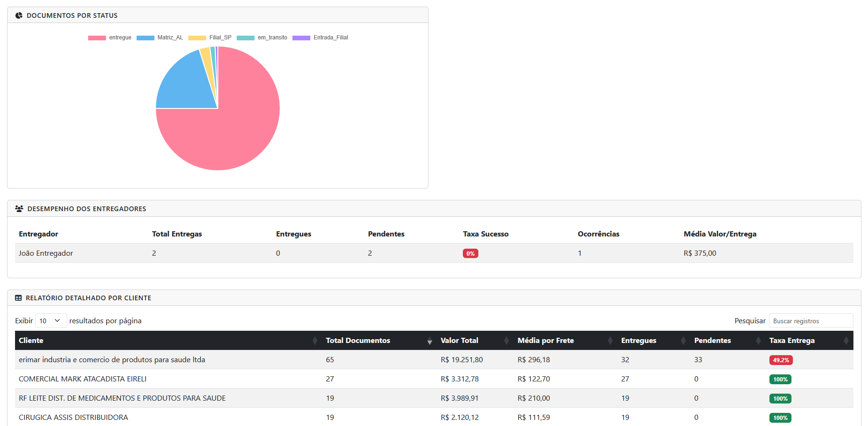Sort by Pendentes using the column sort icon
Viewport: 868px width, 426px height.
pos(758,340)
